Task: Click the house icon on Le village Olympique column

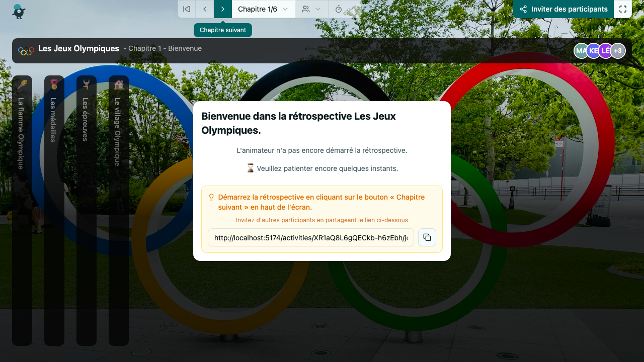Action: click(x=118, y=83)
